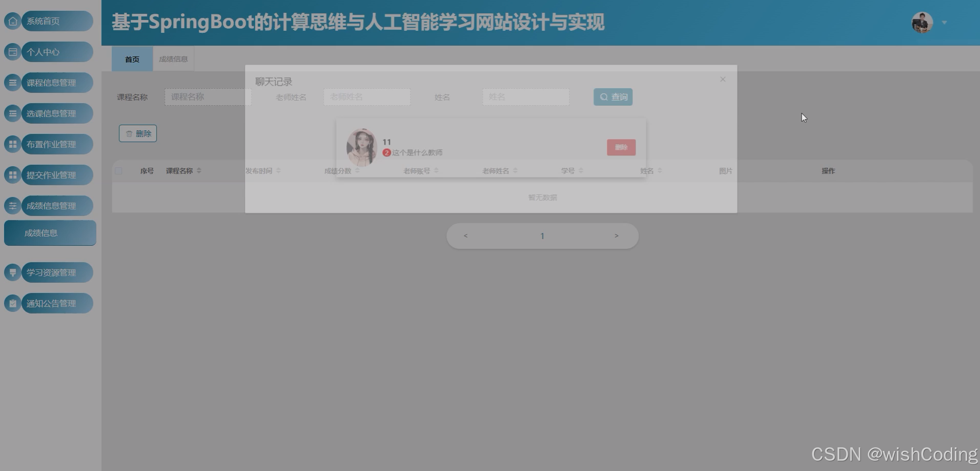
Task: Switch to the 首页 tab
Action: click(132, 59)
